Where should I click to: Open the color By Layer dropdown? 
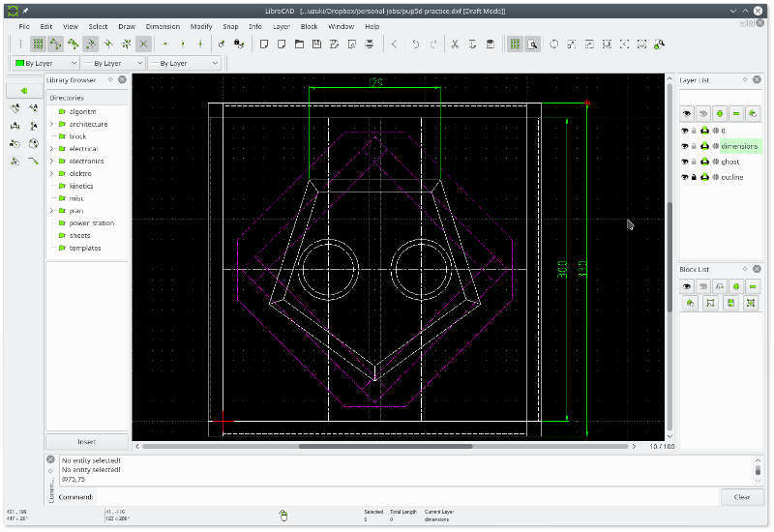pos(45,63)
